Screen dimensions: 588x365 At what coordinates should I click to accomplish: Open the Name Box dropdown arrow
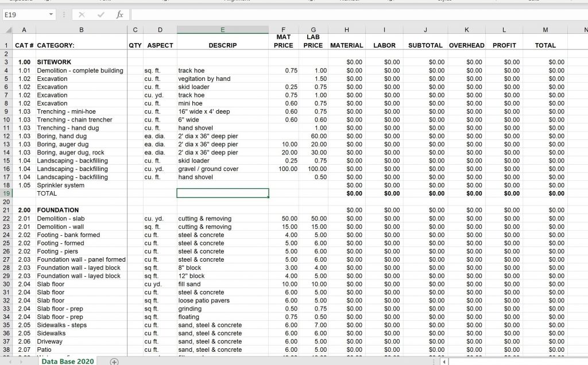tap(51, 14)
